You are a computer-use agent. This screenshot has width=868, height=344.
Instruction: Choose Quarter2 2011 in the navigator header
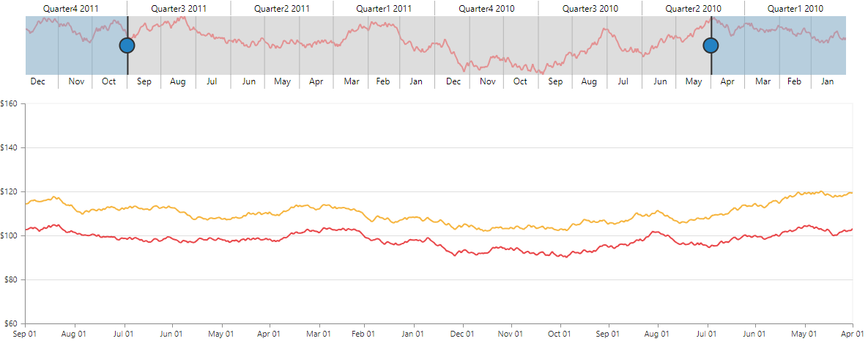tap(282, 9)
